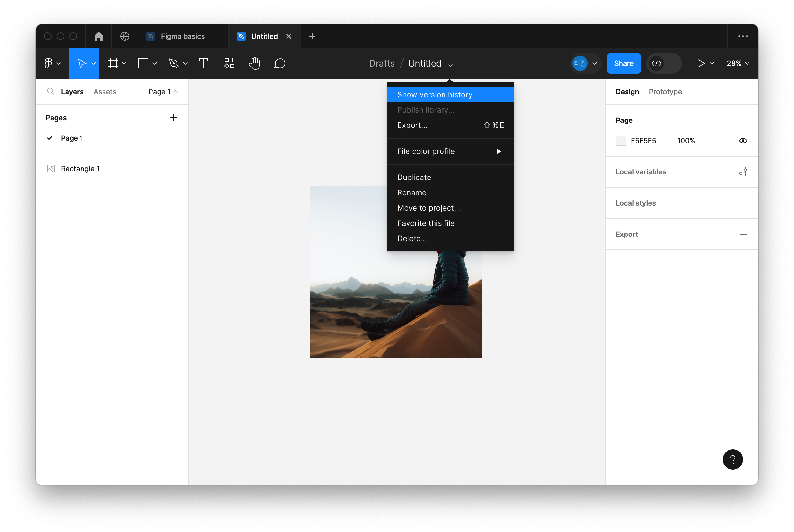The image size is (794, 532).
Task: Click the Share button
Action: click(623, 63)
